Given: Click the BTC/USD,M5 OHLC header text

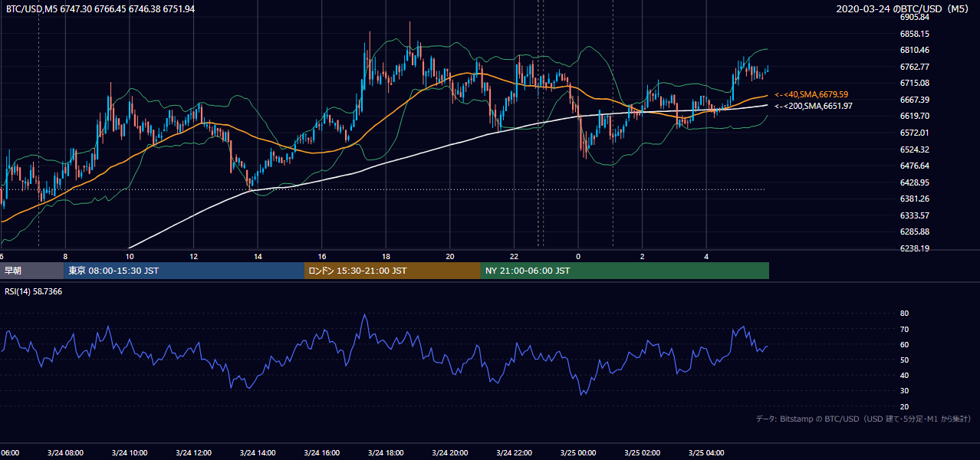Looking at the screenshot, I should (x=100, y=8).
